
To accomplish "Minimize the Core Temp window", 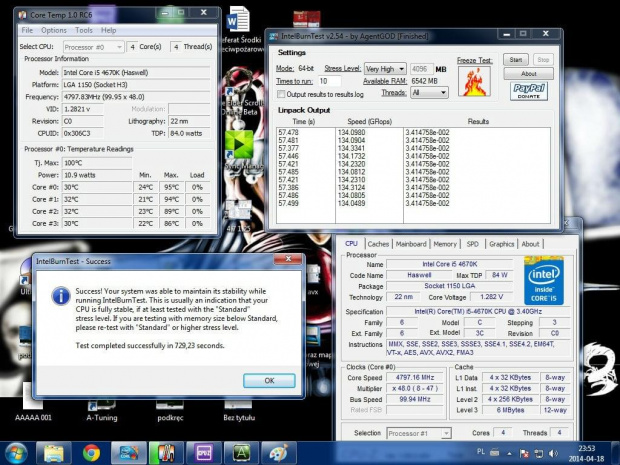I will coord(165,13).
